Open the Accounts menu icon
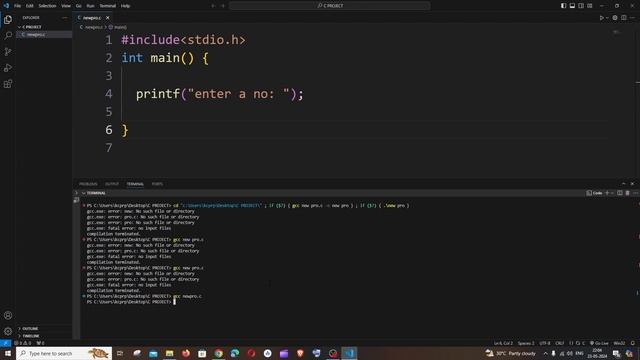The width and height of the screenshot is (640, 360). click(8, 315)
